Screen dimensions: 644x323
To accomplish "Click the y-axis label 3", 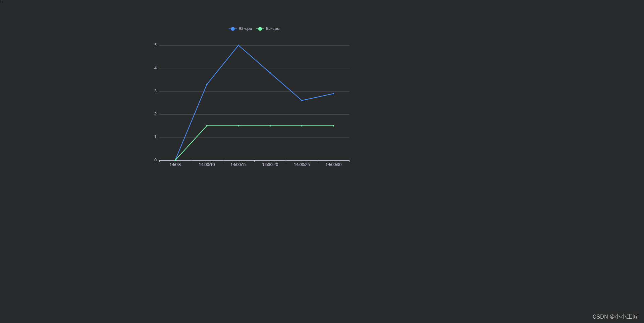I will (155, 91).
